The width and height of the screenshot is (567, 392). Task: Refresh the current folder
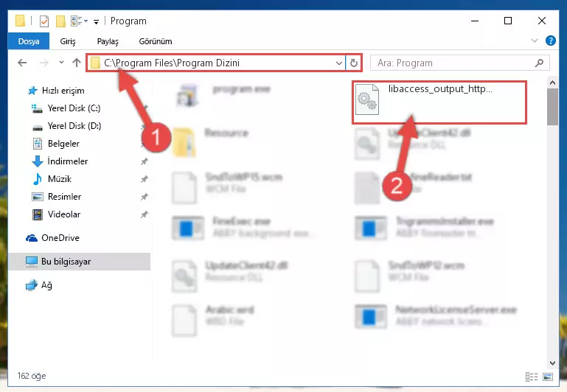coord(354,63)
